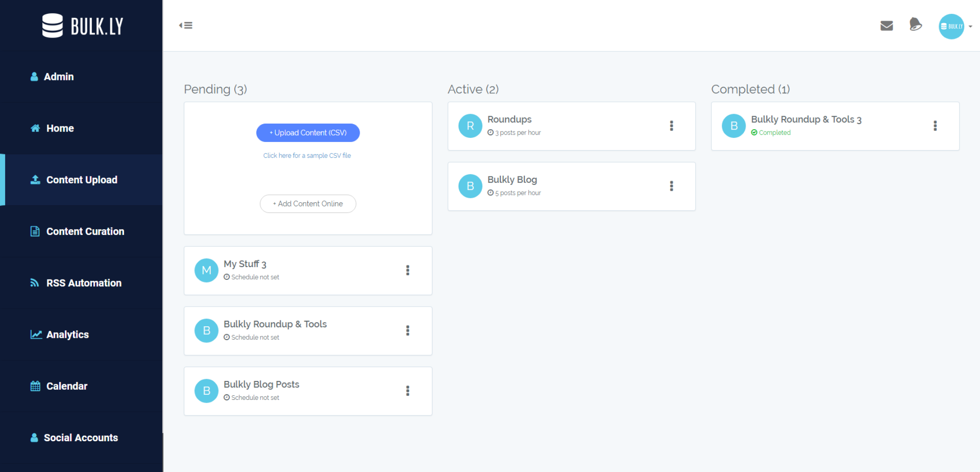Click the Analytics chart icon
Image resolution: width=980 pixels, height=472 pixels.
click(36, 334)
